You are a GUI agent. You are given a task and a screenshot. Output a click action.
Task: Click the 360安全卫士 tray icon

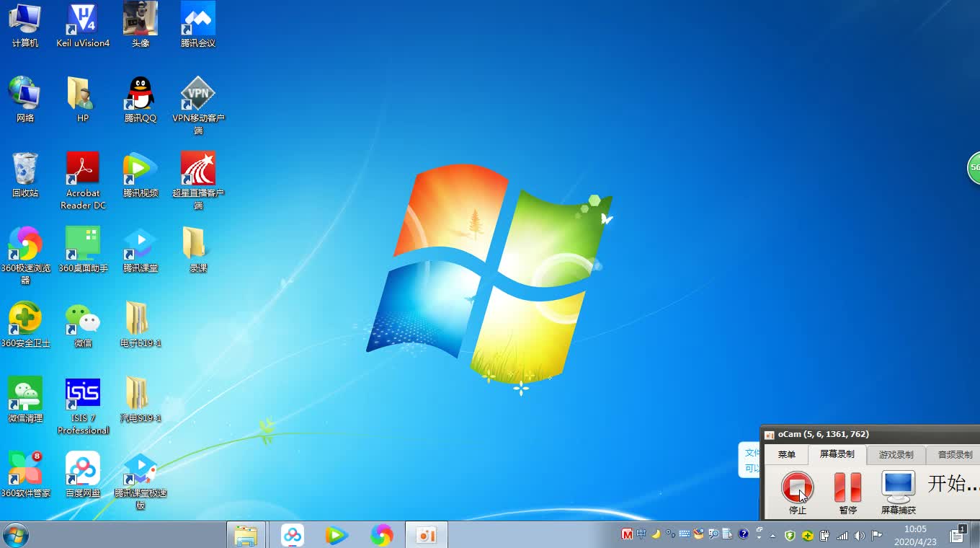click(808, 536)
